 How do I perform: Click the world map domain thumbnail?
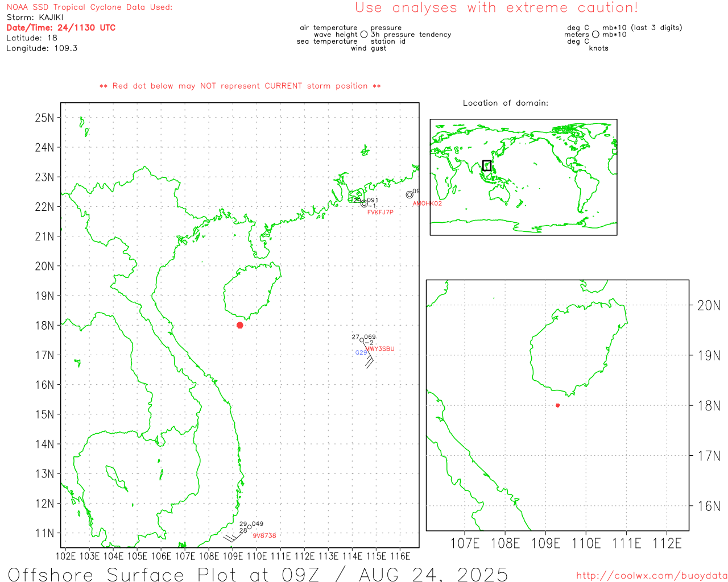[523, 177]
